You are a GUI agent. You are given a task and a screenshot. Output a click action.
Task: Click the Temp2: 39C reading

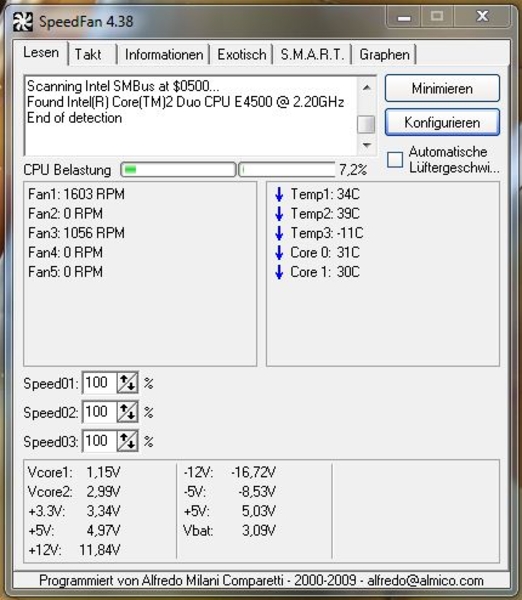[x=325, y=214]
